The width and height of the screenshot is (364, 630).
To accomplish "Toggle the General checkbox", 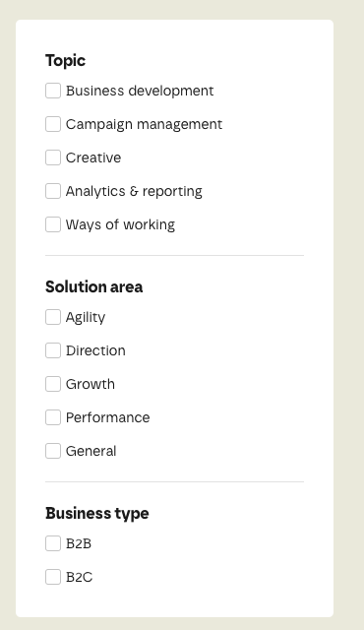I will point(53,451).
